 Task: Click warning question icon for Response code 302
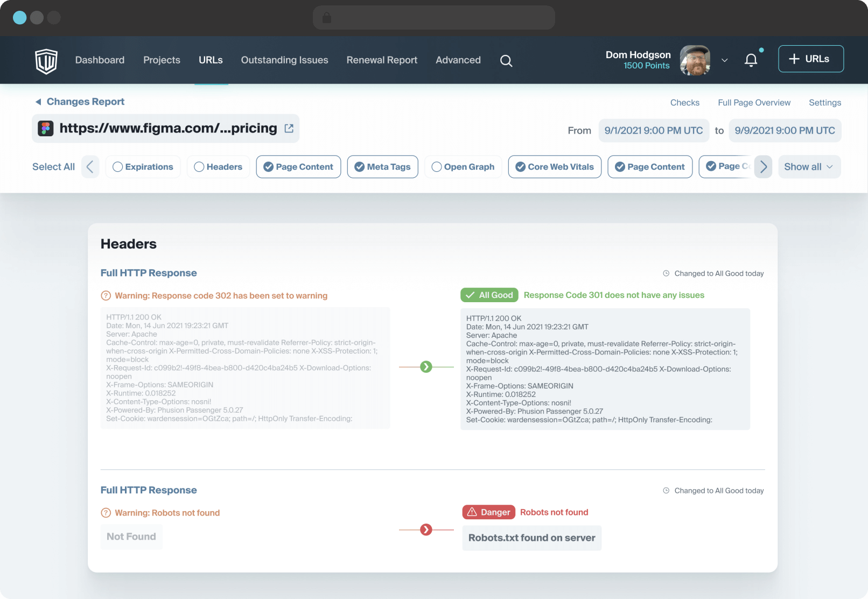coord(106,296)
